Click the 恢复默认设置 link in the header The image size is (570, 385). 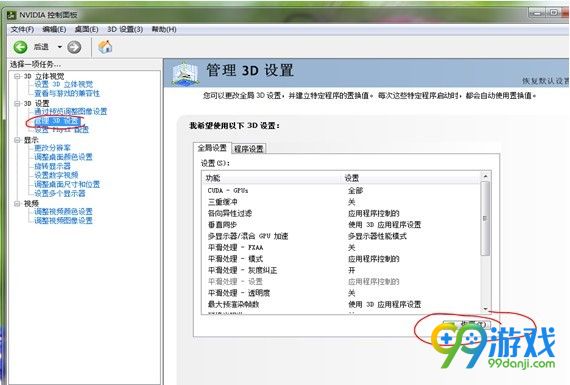point(546,81)
